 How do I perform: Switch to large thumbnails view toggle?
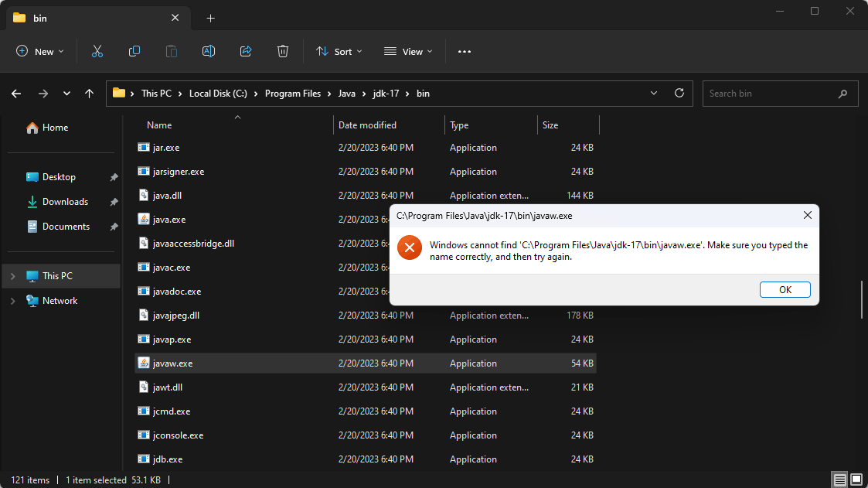855,479
